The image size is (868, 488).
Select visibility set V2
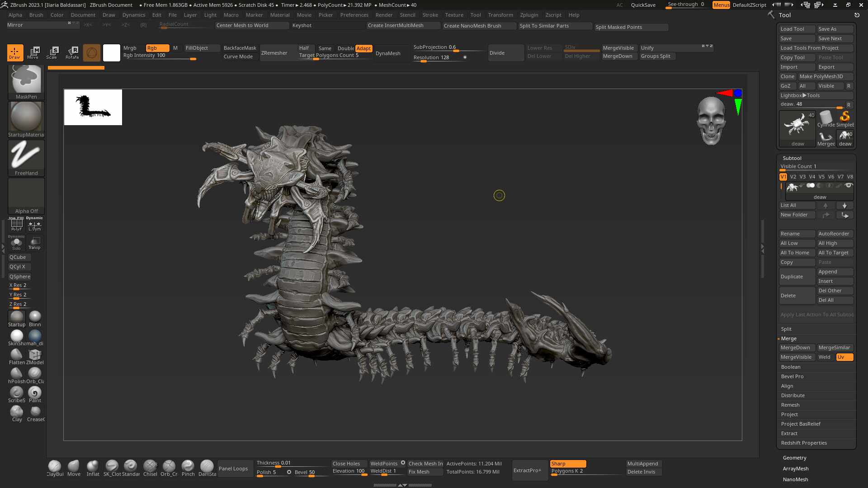pos(793,177)
